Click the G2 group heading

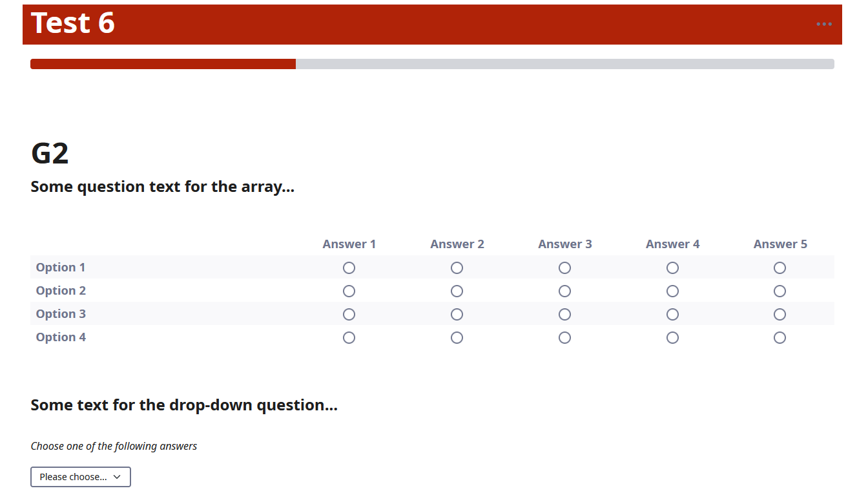point(50,154)
